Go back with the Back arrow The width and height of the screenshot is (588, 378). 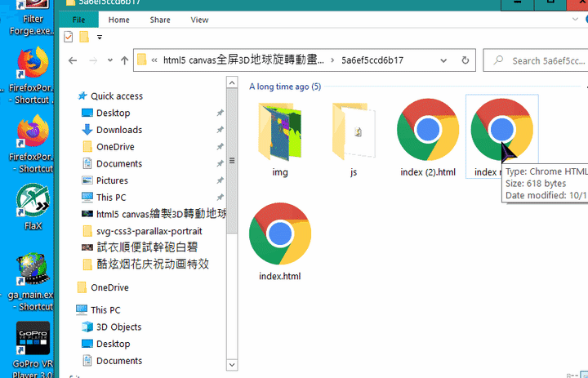point(73,60)
